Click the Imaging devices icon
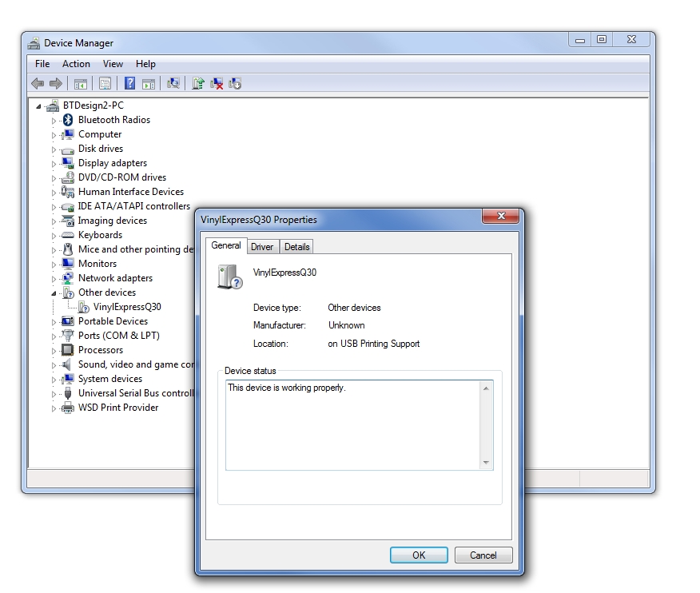The image size is (700, 593). click(x=68, y=221)
